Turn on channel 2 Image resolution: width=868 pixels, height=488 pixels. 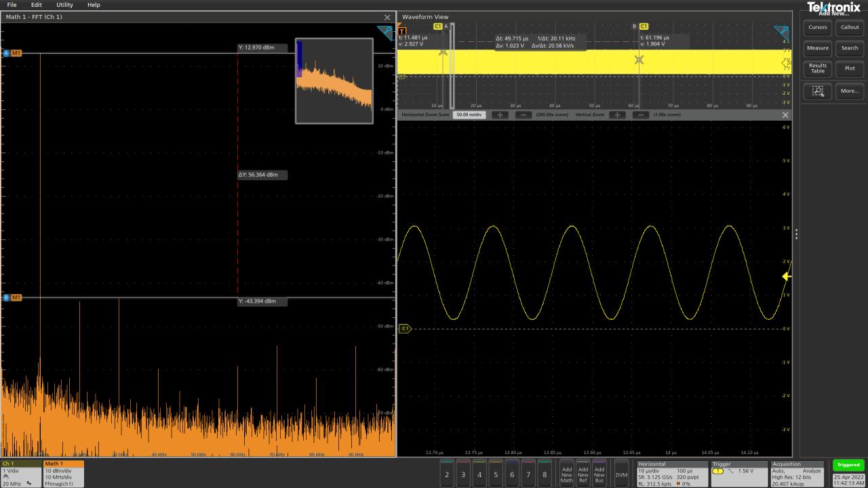coord(447,474)
